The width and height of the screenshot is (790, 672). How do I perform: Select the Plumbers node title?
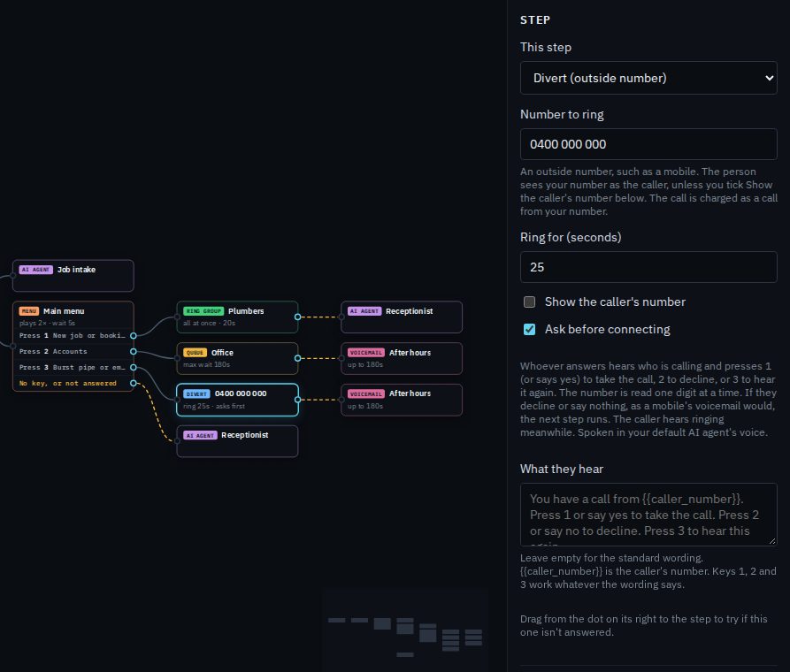tap(246, 311)
